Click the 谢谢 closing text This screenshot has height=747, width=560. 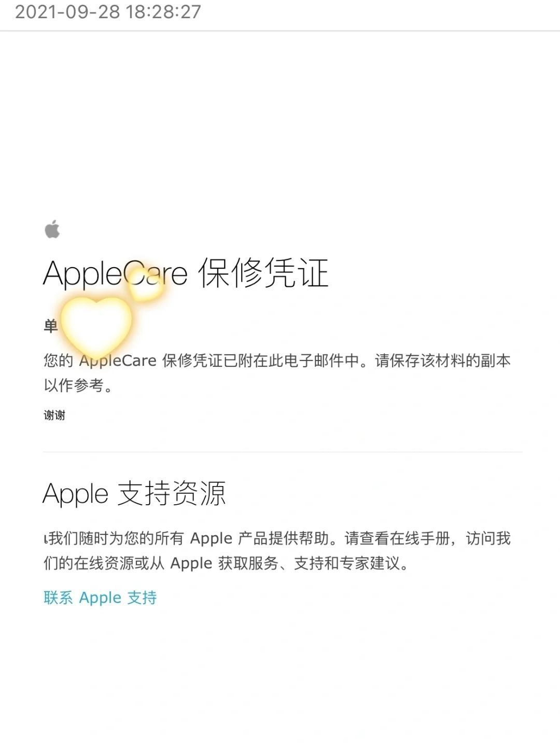54,415
